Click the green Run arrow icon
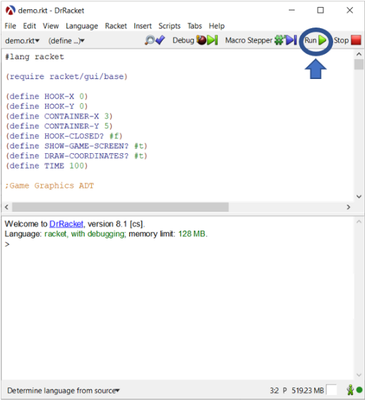This screenshot has height=400, width=365. click(x=322, y=40)
